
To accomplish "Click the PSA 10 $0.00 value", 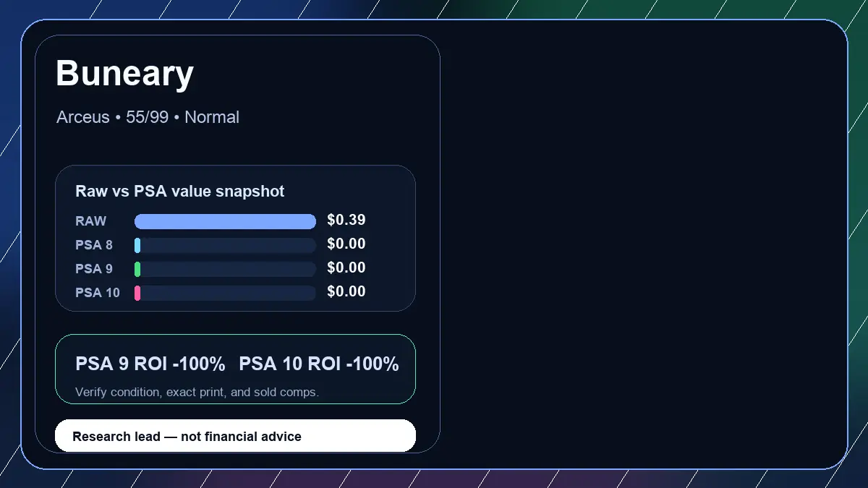I will (x=346, y=291).
